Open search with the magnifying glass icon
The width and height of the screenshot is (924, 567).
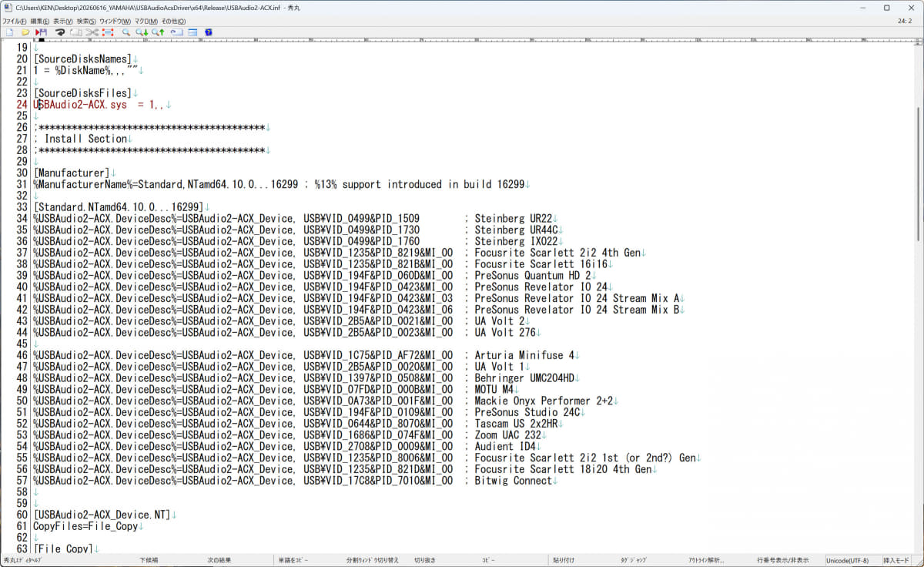(126, 32)
